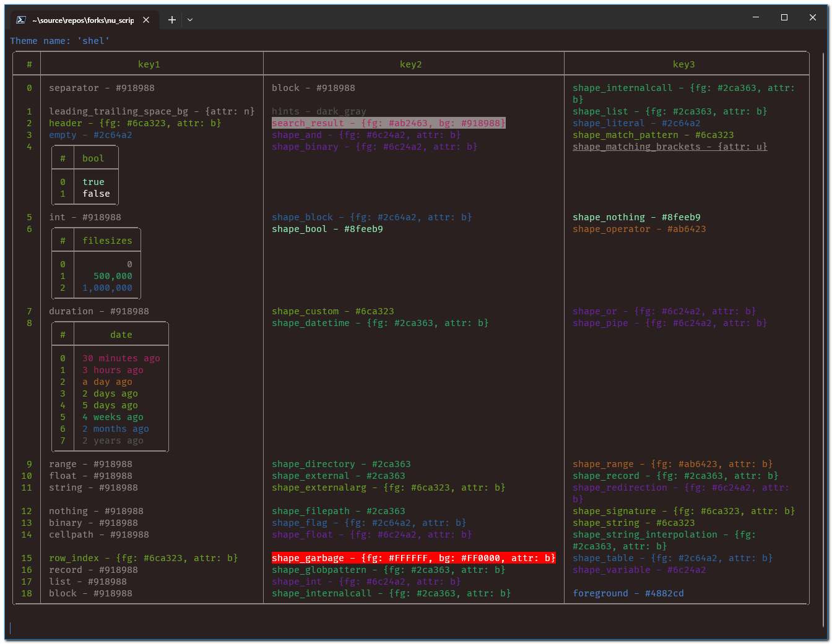This screenshot has width=832, height=644.
Task: Click the "shape_flag" entry
Action: [x=370, y=523]
